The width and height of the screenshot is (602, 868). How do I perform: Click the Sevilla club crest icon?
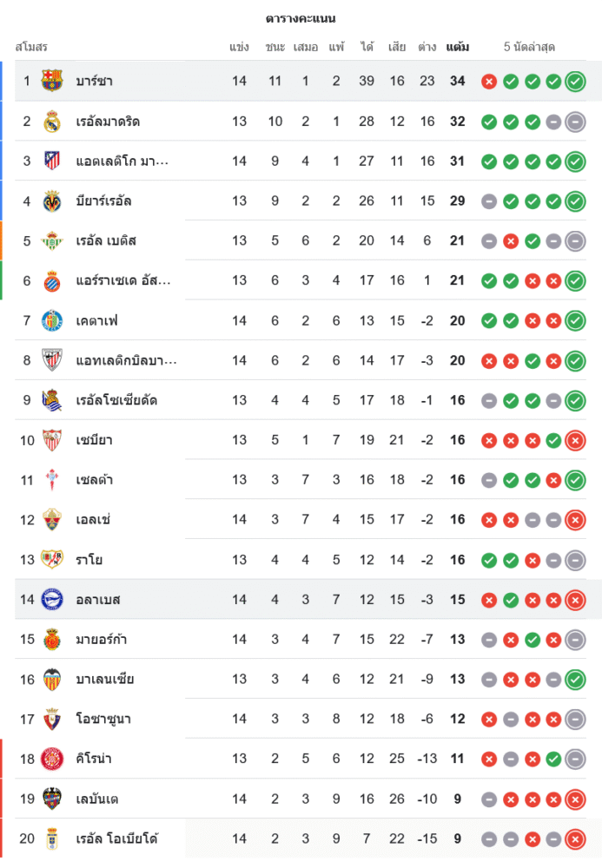point(52,440)
